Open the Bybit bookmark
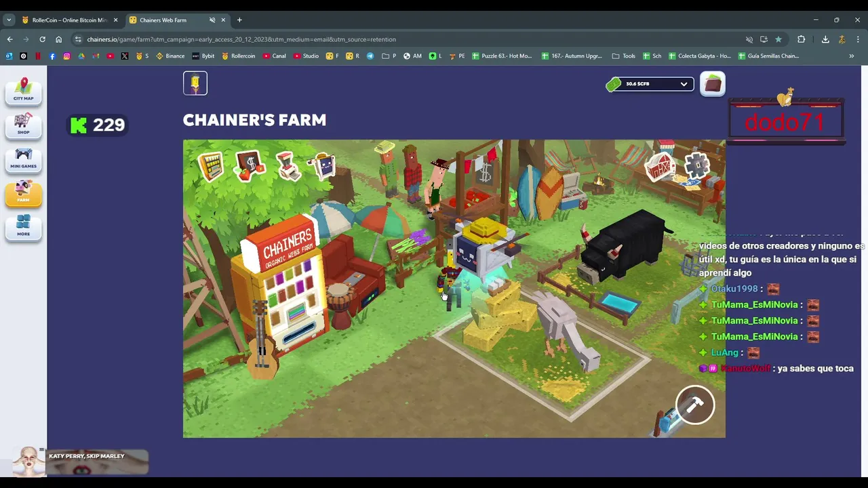 tap(203, 56)
